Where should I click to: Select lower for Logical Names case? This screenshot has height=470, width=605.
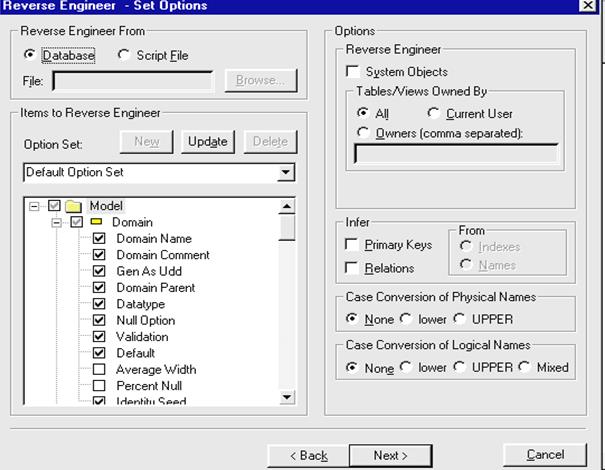(x=406, y=367)
